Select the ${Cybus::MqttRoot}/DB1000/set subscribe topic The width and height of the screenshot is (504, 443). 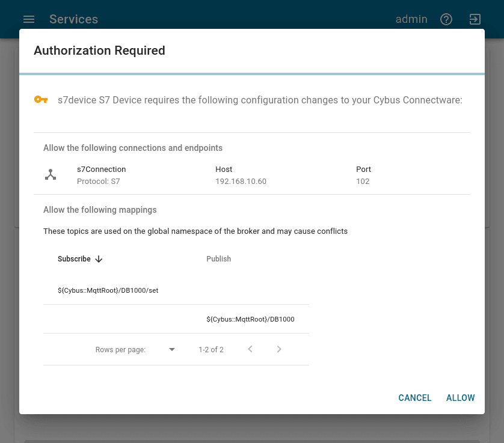tap(108, 290)
